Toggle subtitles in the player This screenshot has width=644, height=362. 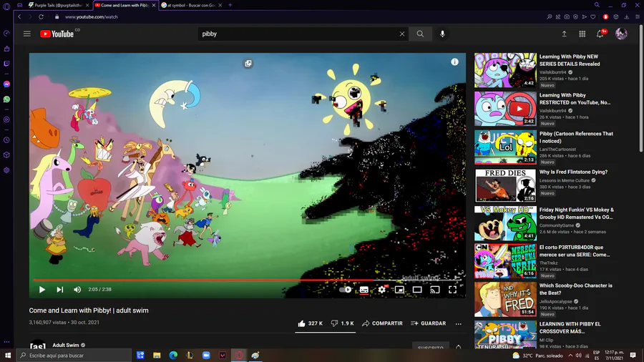364,290
